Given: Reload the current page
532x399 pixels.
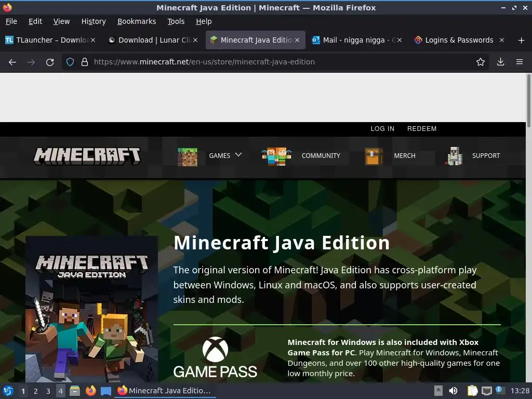Looking at the screenshot, I should point(50,62).
